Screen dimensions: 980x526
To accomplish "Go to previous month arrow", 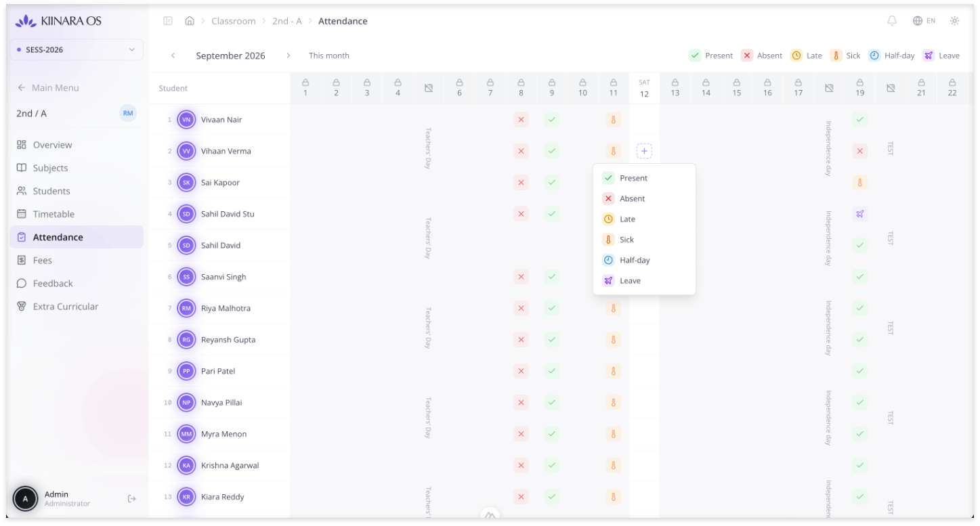I will pos(173,56).
